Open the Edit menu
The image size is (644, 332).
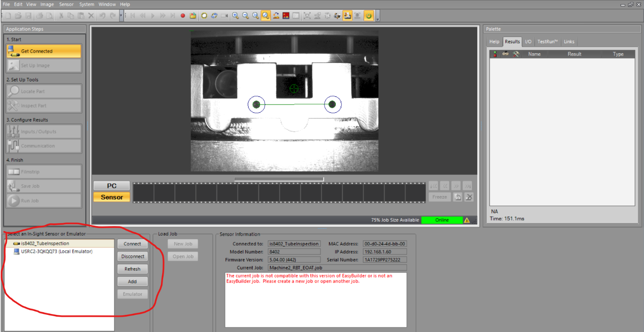18,4
